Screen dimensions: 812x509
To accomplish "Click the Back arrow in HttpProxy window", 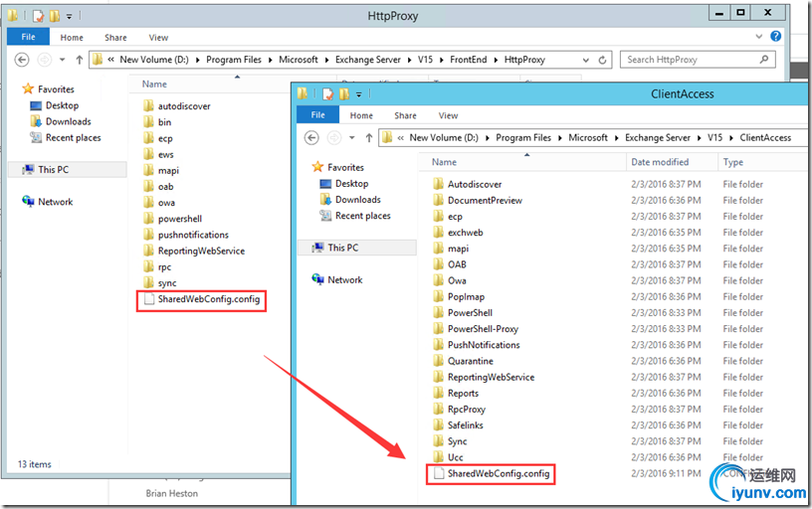I will (x=22, y=60).
